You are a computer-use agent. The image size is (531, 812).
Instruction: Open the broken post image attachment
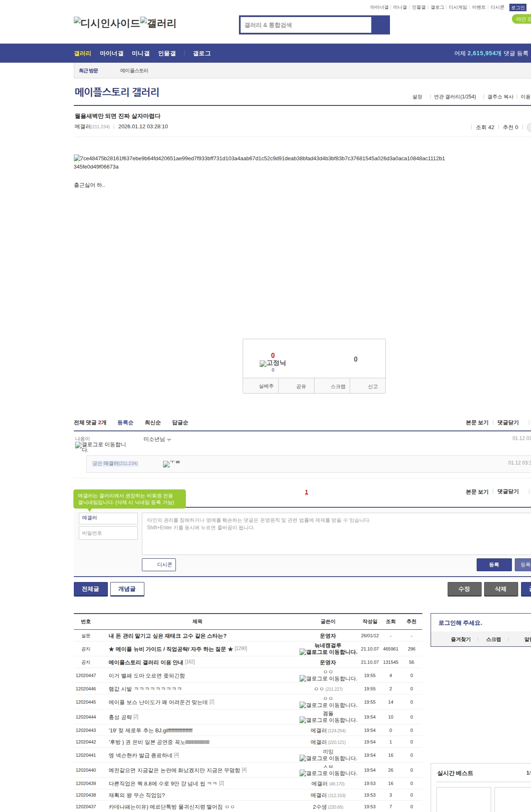point(259,162)
